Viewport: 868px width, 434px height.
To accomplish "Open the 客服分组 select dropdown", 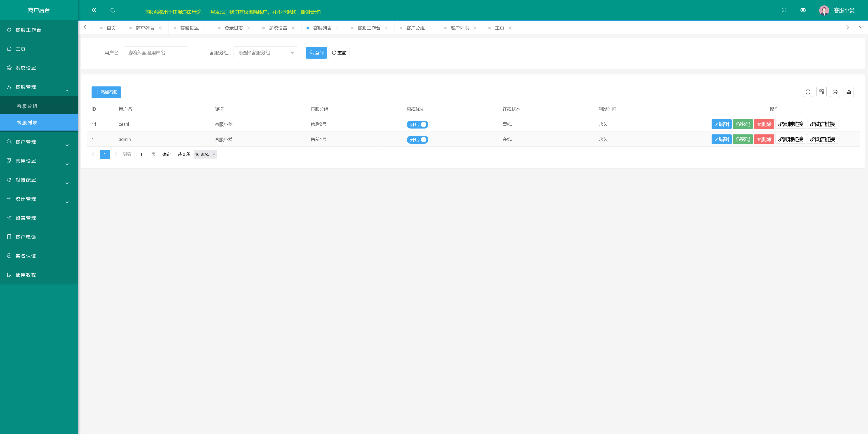I will pyautogui.click(x=265, y=52).
